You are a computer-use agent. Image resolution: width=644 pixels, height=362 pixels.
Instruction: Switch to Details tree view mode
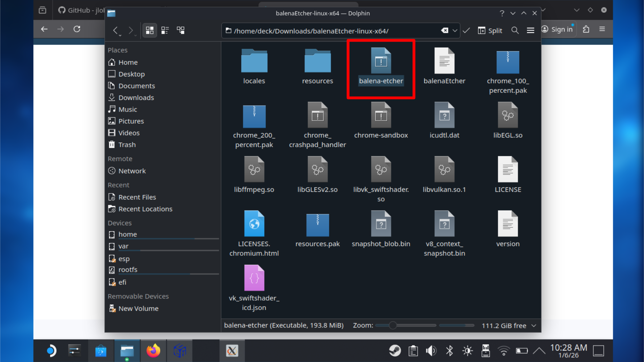coord(181,31)
